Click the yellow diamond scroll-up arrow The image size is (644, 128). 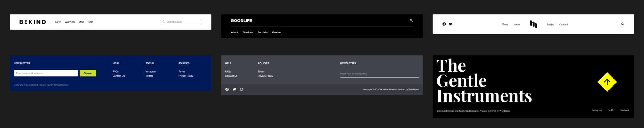[x=607, y=82]
